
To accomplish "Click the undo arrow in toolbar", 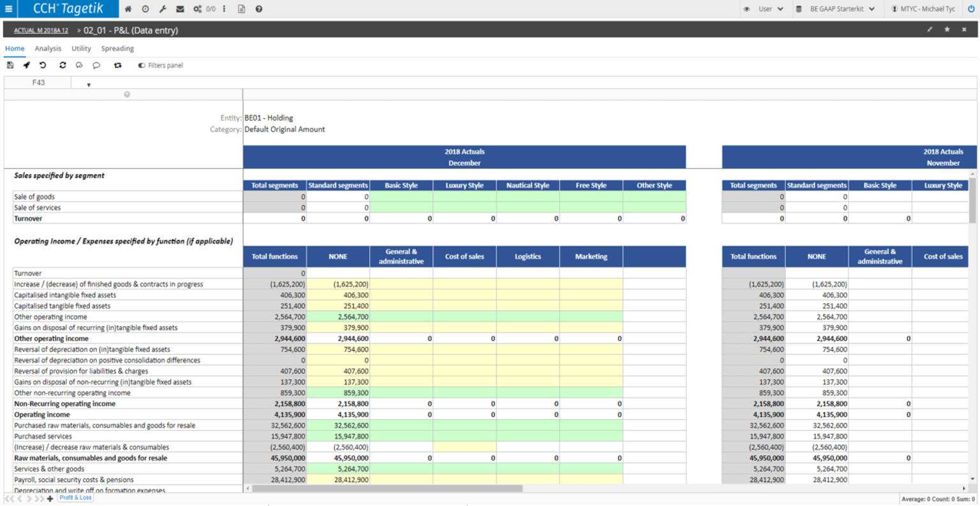I will point(43,65).
